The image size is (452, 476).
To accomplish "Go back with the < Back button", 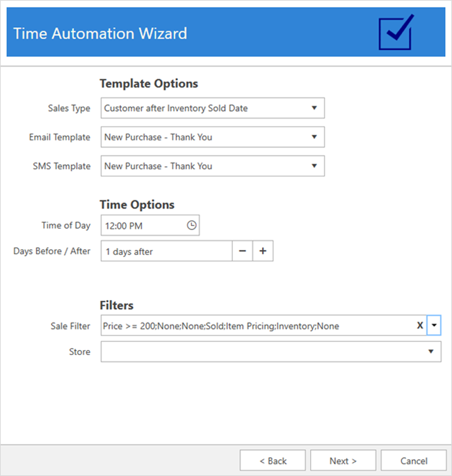I will click(x=273, y=461).
